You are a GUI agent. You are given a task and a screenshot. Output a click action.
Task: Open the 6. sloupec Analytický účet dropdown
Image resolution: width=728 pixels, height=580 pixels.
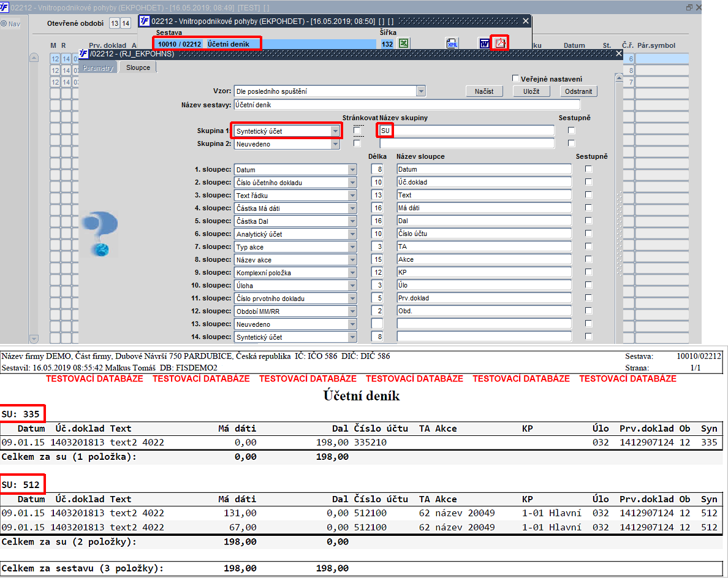coord(352,234)
